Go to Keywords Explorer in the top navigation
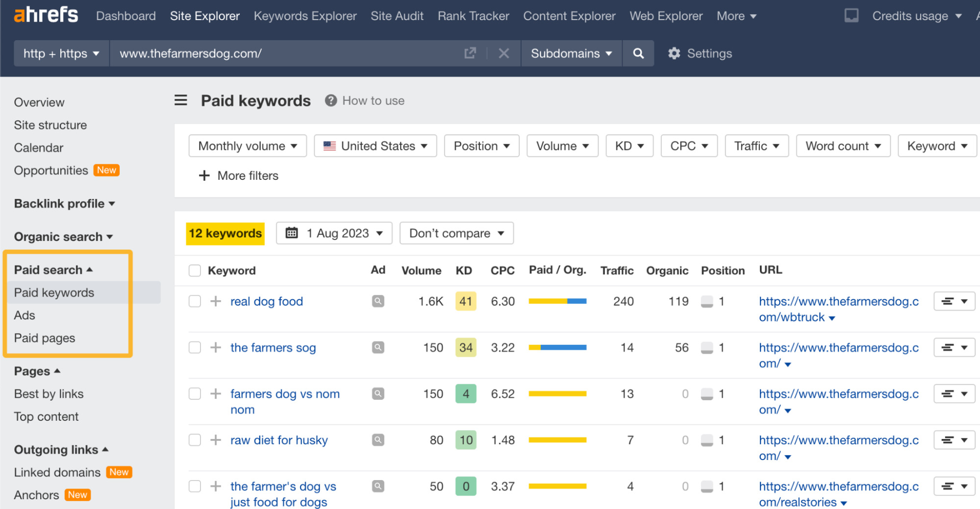This screenshot has height=509, width=980. click(305, 16)
